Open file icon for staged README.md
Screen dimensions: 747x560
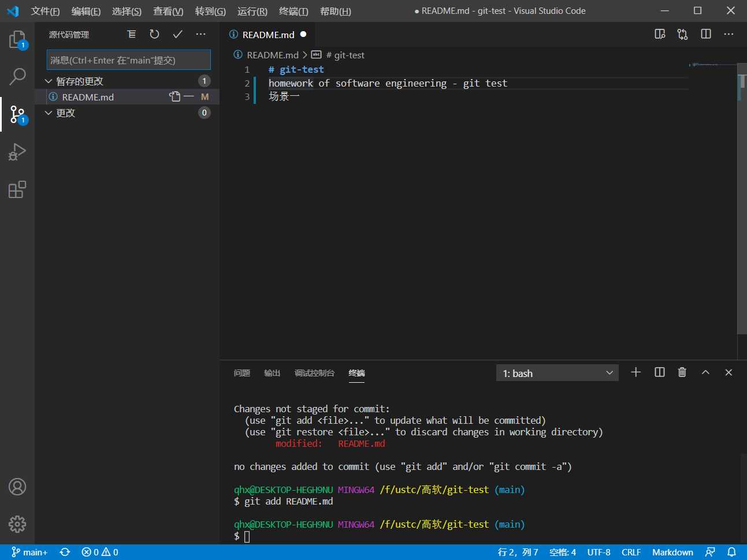tap(174, 96)
